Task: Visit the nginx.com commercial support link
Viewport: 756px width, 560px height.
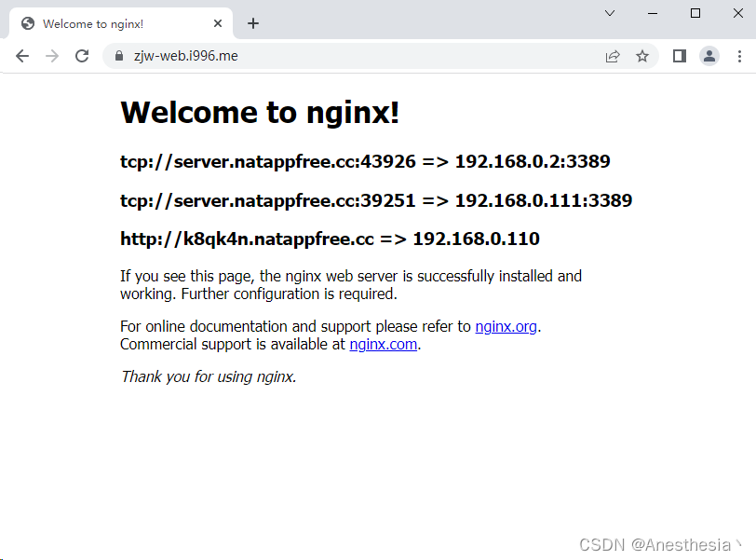Action: pyautogui.click(x=383, y=344)
